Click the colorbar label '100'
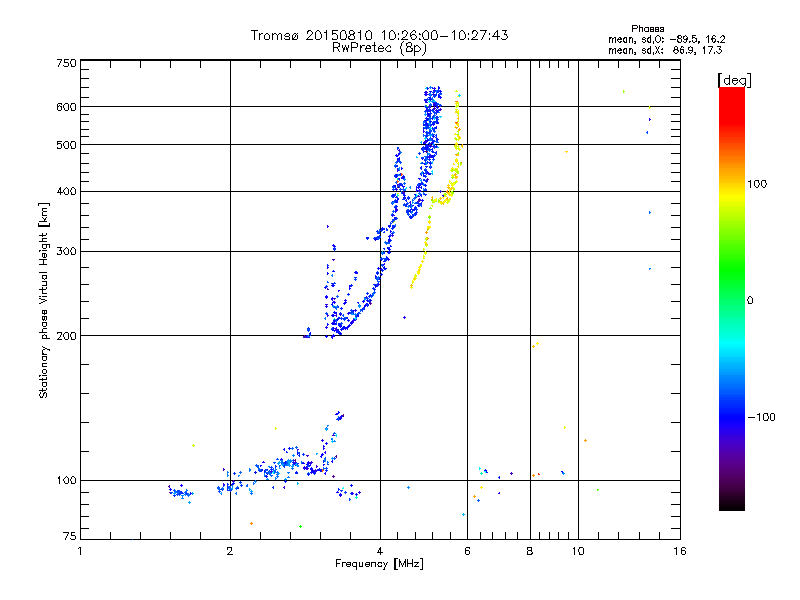 tap(757, 184)
